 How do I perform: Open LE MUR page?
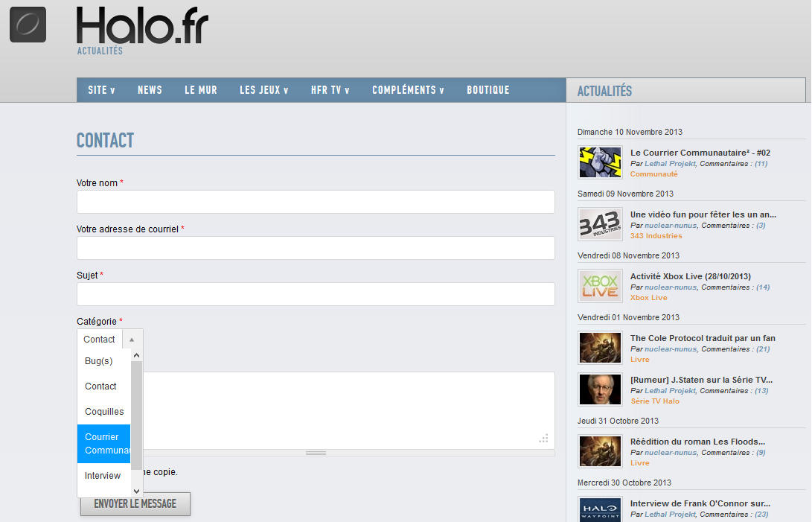[201, 90]
